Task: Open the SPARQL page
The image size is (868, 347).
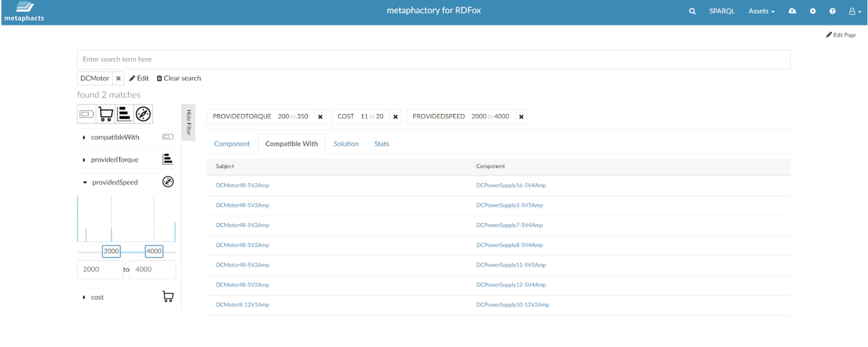Action: pos(722,11)
